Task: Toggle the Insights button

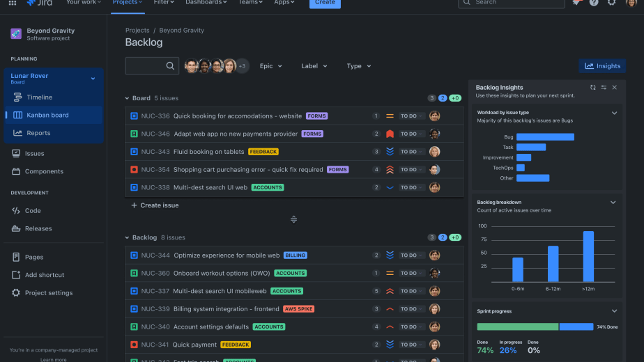Action: 602,66
